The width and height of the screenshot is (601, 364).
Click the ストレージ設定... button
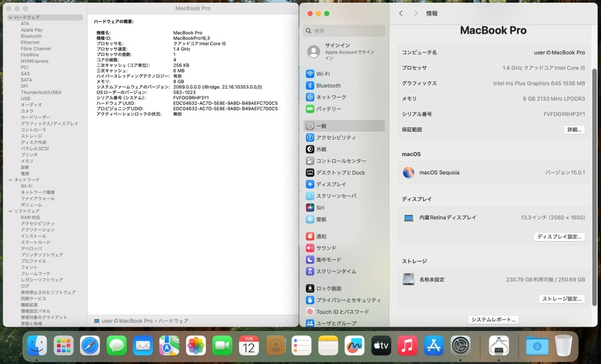561,299
